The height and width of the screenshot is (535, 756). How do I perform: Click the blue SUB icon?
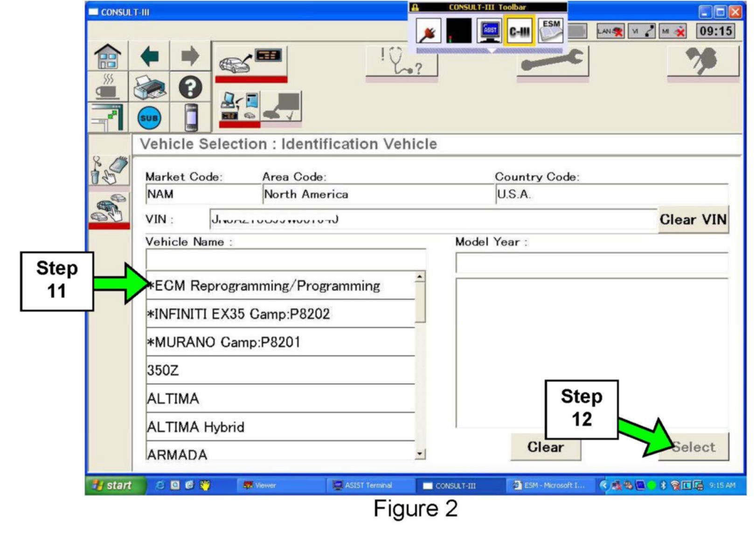(x=149, y=118)
